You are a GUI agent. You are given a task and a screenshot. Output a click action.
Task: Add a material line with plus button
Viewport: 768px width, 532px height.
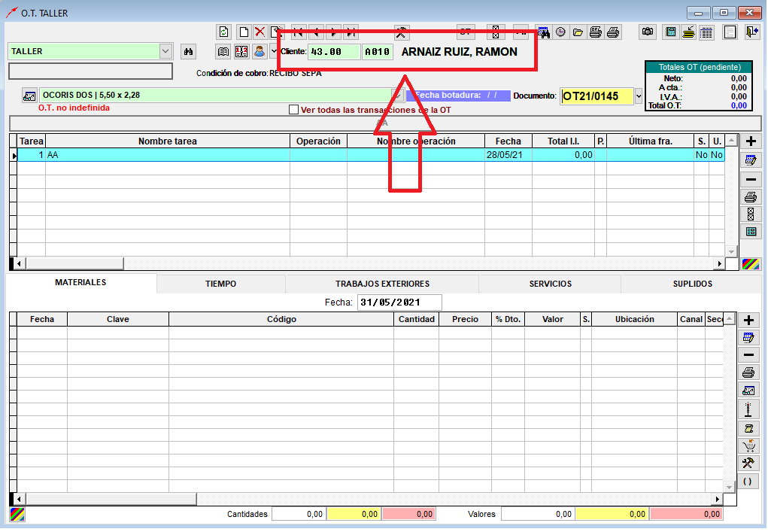click(x=748, y=321)
